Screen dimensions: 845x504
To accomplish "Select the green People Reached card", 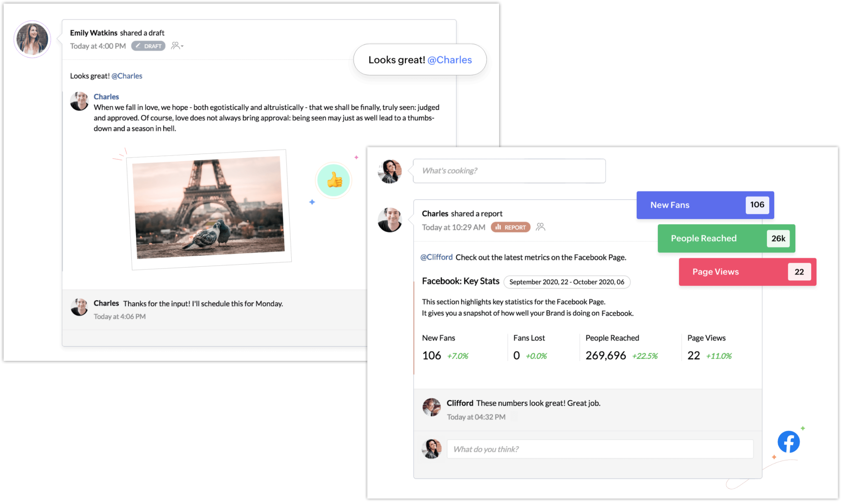I will click(726, 238).
